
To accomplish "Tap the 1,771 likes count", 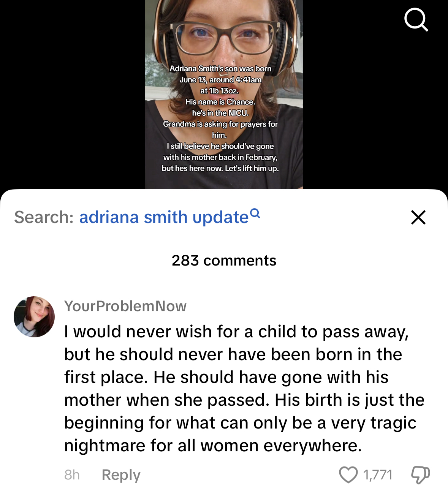I will point(377,475).
